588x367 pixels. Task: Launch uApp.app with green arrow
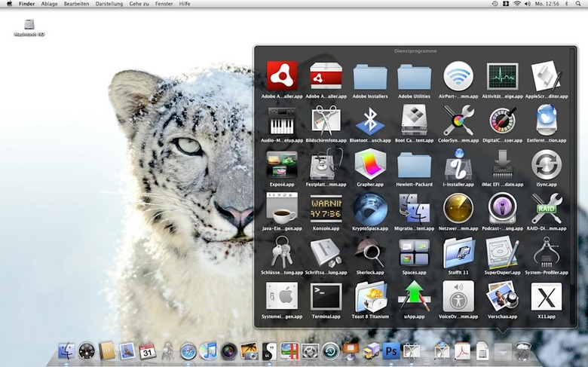pos(414,296)
